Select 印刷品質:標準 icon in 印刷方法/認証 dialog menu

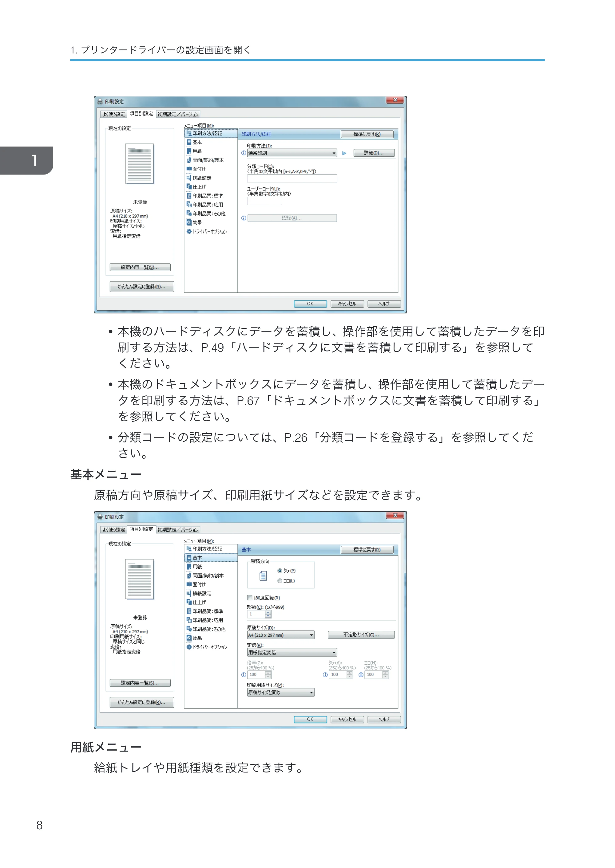coord(189,196)
